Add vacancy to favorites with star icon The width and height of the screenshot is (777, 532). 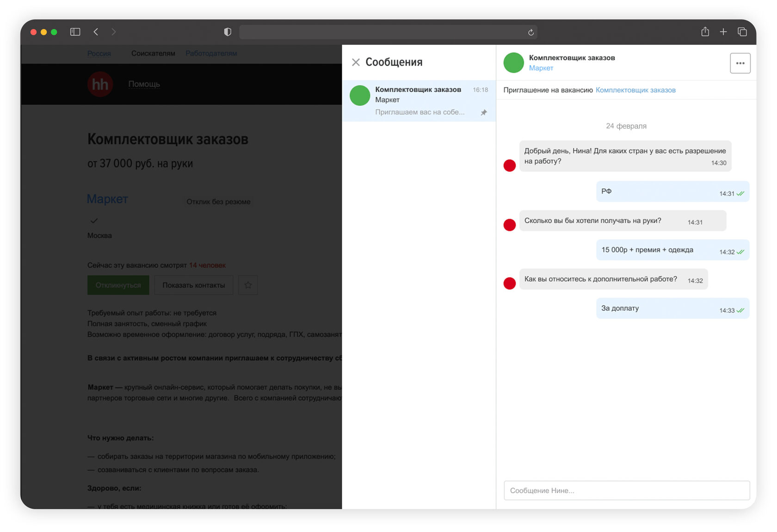[x=248, y=285]
